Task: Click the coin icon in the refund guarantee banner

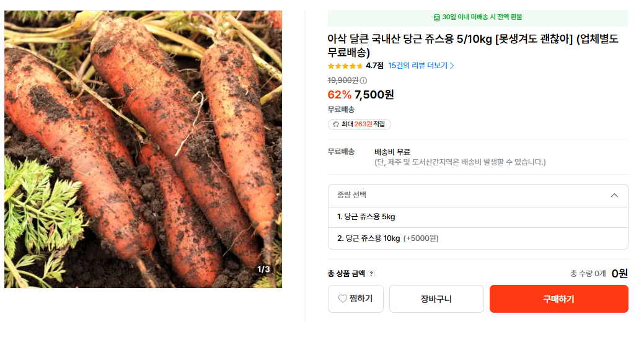Action: pyautogui.click(x=437, y=17)
